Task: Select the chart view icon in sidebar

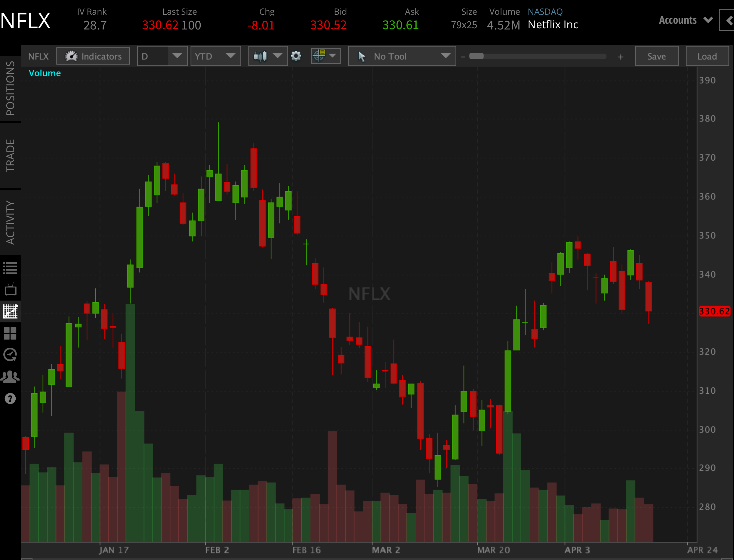Action: [10, 311]
